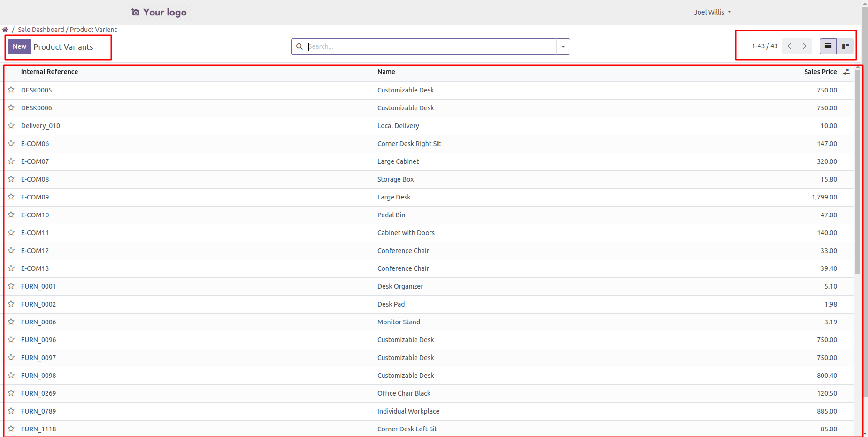Sort by Internal Reference column
Image resolution: width=868 pixels, height=437 pixels.
49,72
